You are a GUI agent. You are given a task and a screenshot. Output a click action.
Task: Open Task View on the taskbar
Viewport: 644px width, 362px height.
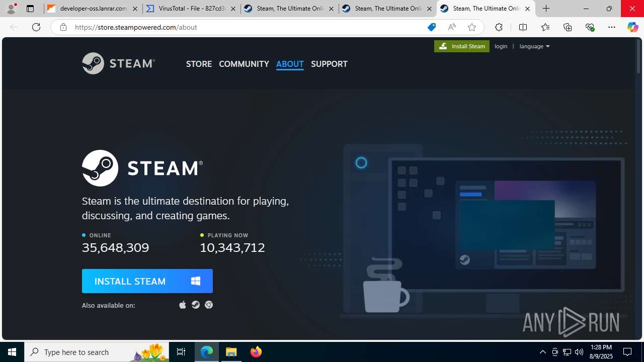coord(181,352)
